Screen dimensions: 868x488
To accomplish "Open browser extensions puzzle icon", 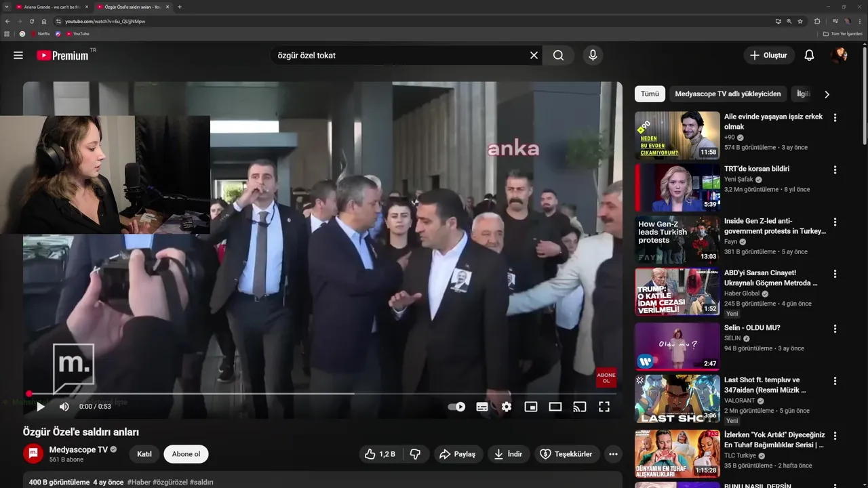I will pyautogui.click(x=817, y=21).
